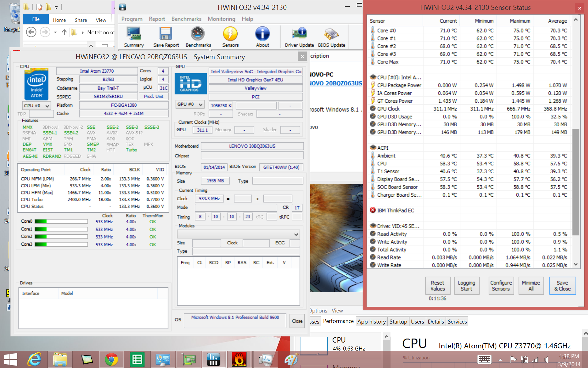Click the BIOS Update chip icon
This screenshot has width=588, height=368.
click(x=331, y=37)
